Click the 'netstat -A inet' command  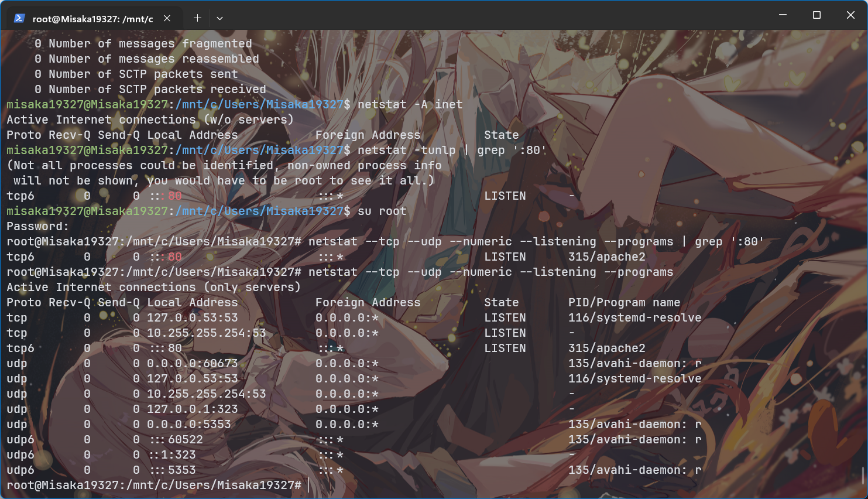(410, 104)
